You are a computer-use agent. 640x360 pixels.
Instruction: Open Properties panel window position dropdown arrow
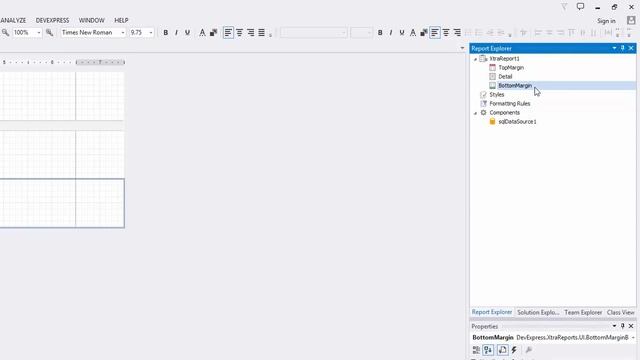[x=614, y=326]
